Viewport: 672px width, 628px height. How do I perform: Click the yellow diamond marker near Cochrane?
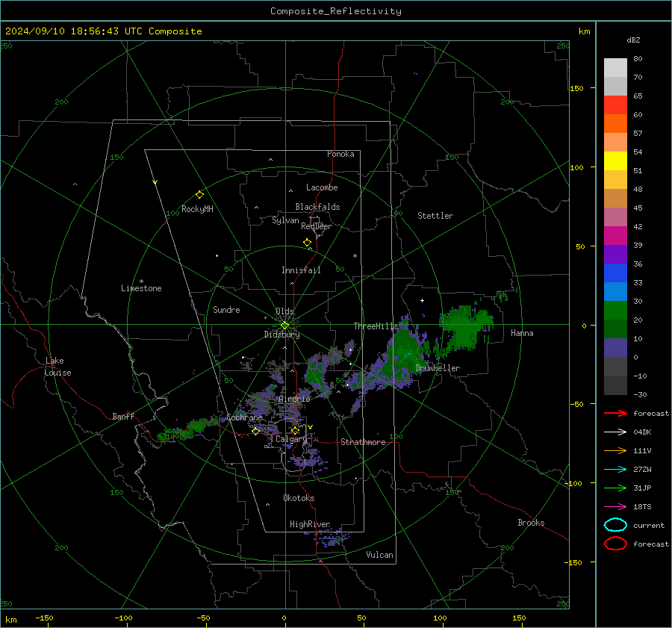255,431
